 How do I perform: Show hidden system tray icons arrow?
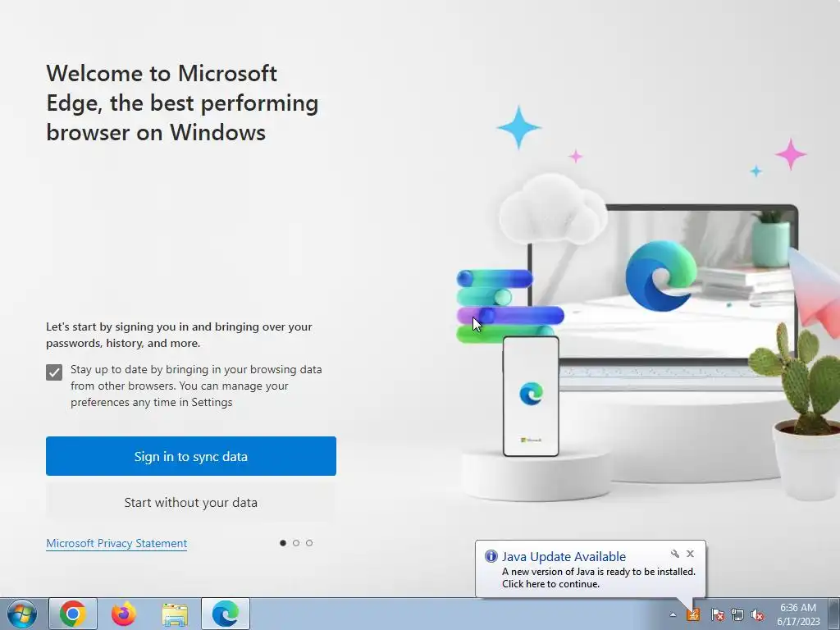tap(673, 615)
